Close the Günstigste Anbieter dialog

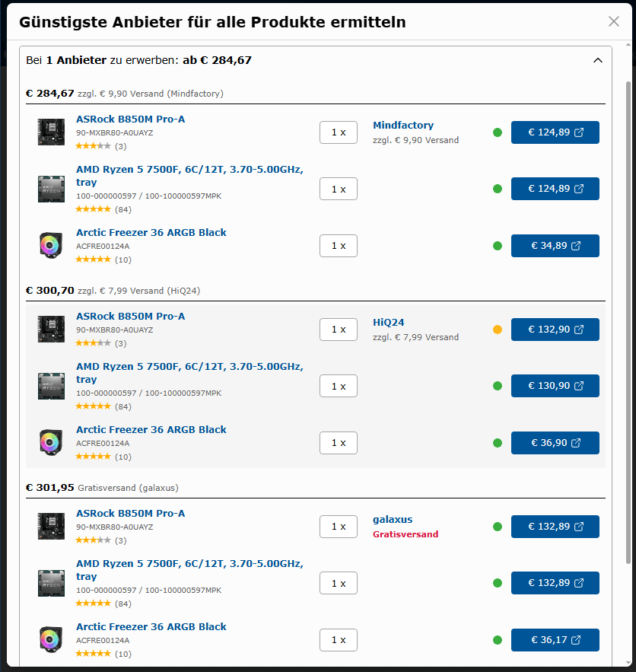[x=614, y=21]
